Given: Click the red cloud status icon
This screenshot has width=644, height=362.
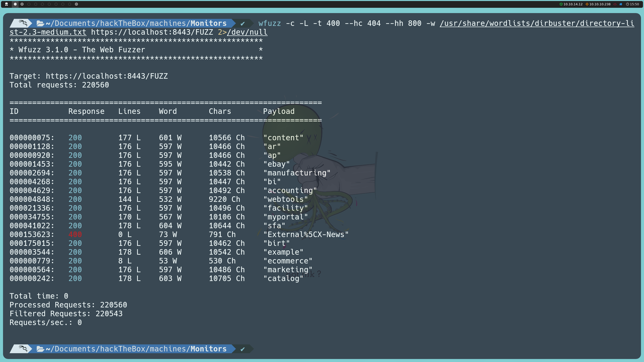Looking at the screenshot, I should pyautogui.click(x=615, y=4).
